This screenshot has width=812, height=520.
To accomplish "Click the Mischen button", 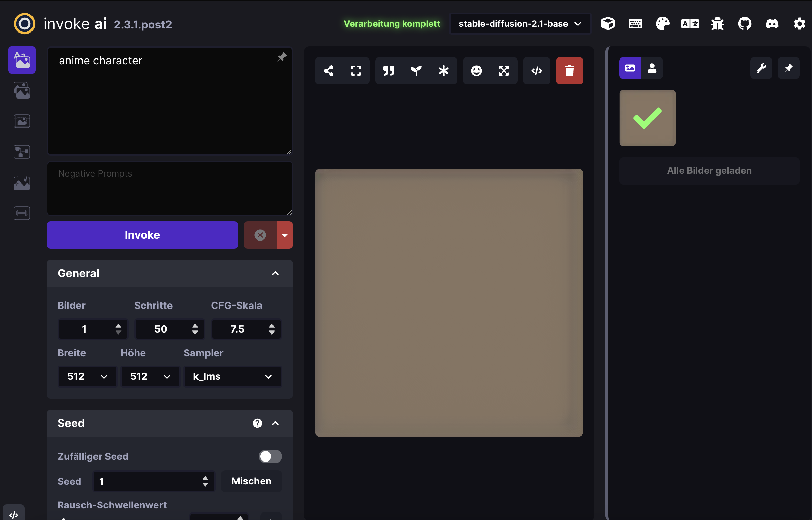I will [251, 481].
